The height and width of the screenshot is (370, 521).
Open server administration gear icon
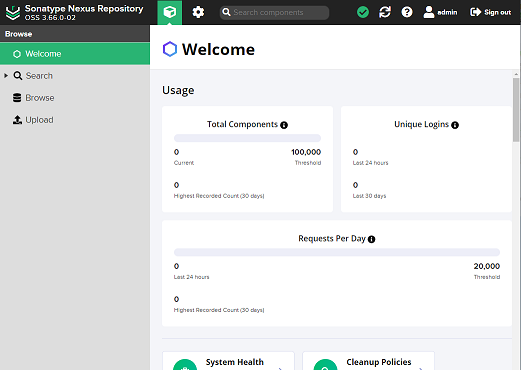coord(198,12)
